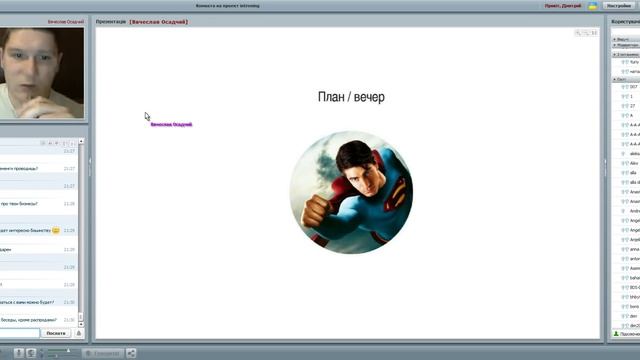
Task: Click the status icon beside user Alex
Action: [x=625, y=163]
